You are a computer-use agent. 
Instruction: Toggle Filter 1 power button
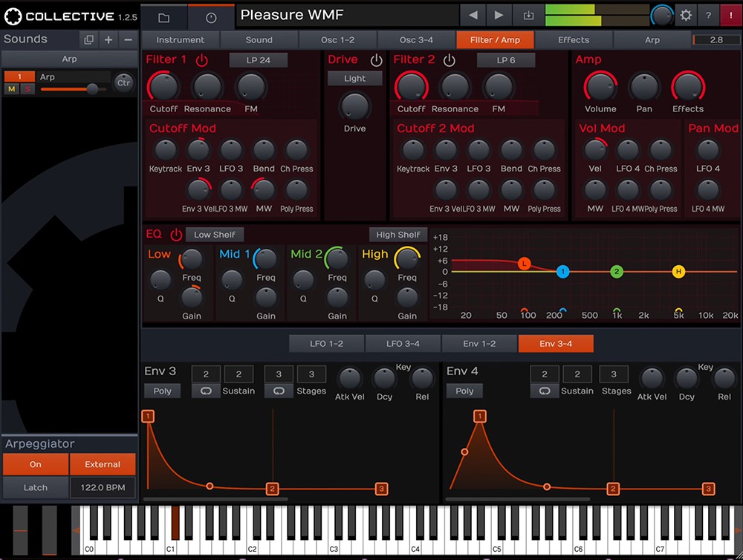coord(201,60)
